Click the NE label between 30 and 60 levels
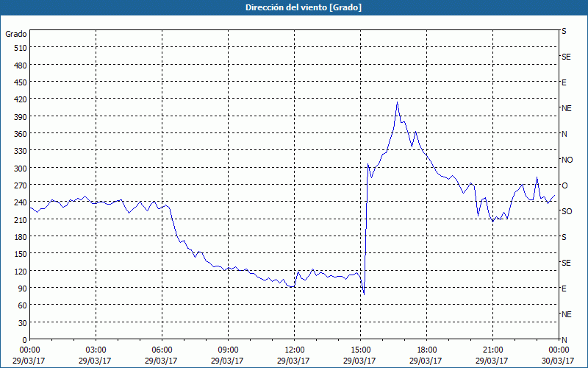Viewport: 588px width, 368px height. pyautogui.click(x=566, y=314)
